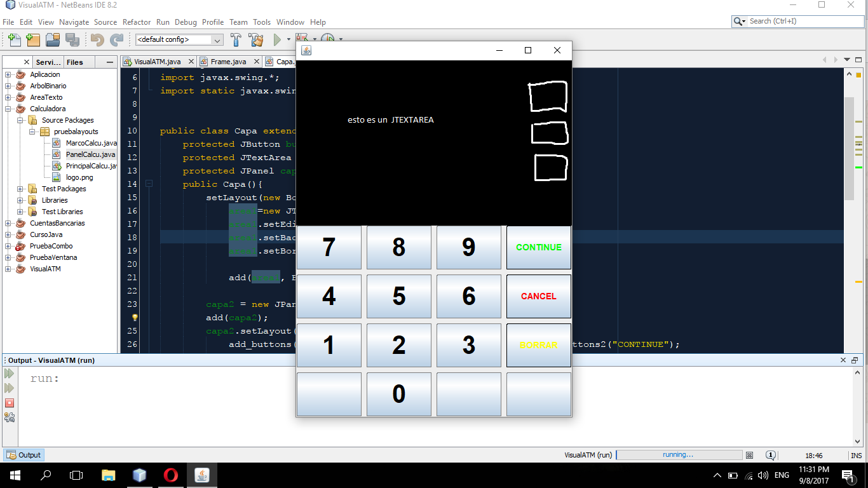Open the Tools menu

pos(261,22)
